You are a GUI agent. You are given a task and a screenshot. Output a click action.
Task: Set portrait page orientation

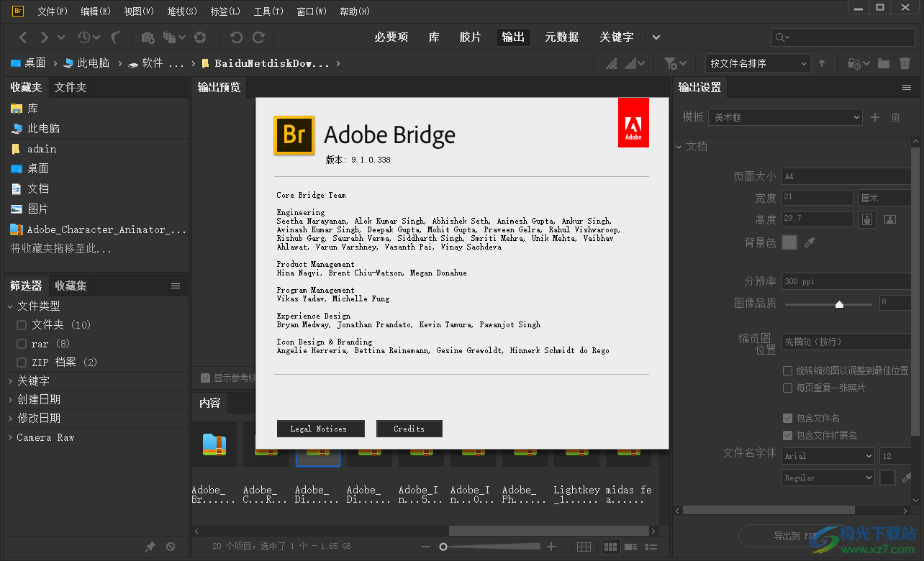tap(867, 219)
